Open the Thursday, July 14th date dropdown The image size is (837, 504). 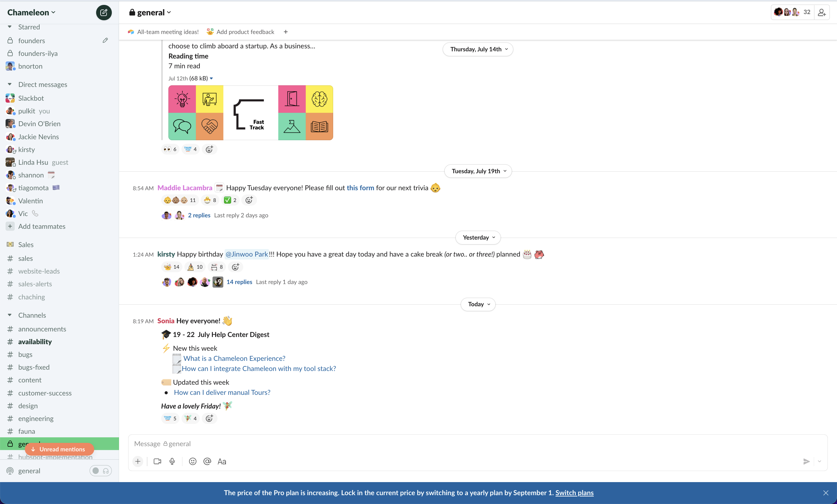(x=478, y=49)
